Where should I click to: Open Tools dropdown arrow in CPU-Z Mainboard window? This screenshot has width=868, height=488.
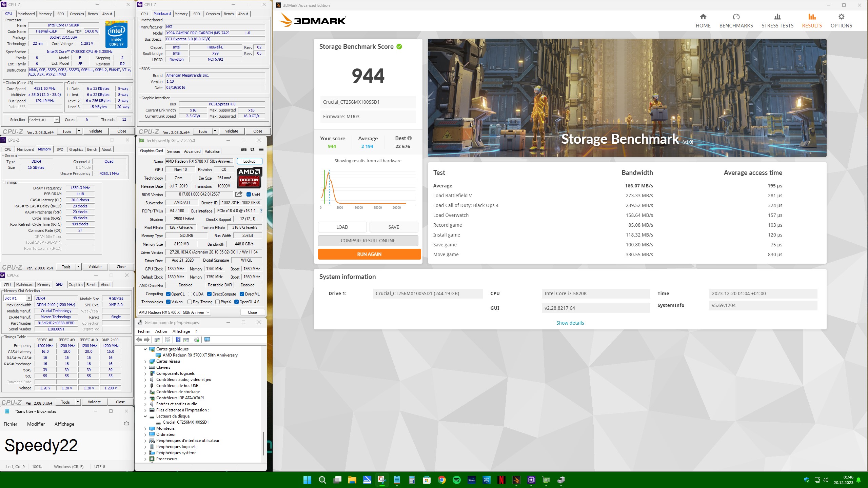(215, 131)
